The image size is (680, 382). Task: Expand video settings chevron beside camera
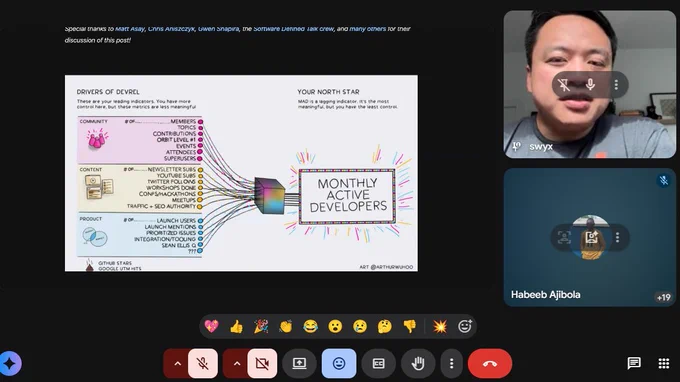point(237,363)
